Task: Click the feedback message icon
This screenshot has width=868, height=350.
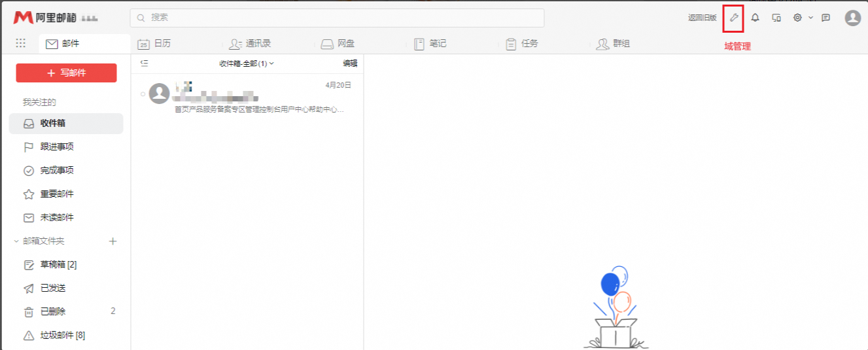Action: [x=825, y=18]
